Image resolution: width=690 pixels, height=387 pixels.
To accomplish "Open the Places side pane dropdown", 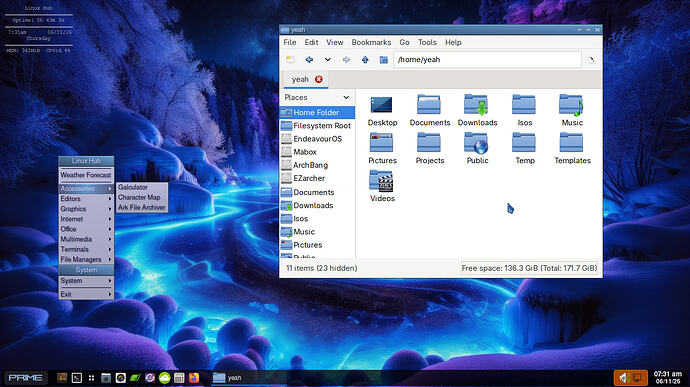I will click(x=346, y=97).
